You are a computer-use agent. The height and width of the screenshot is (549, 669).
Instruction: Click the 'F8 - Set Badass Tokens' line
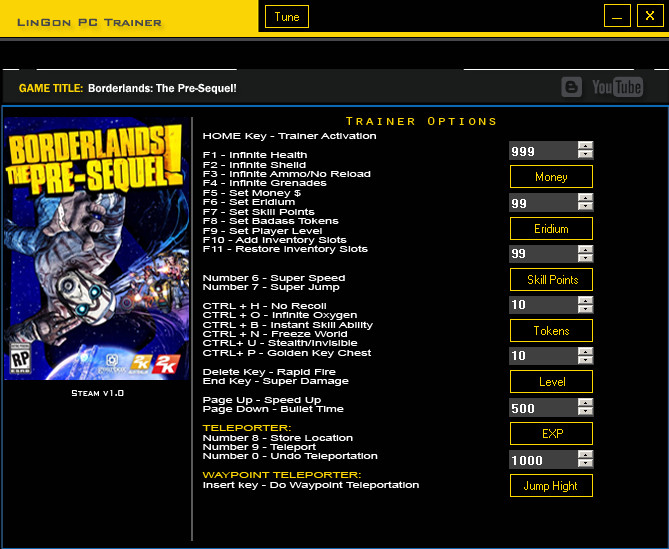point(271,221)
